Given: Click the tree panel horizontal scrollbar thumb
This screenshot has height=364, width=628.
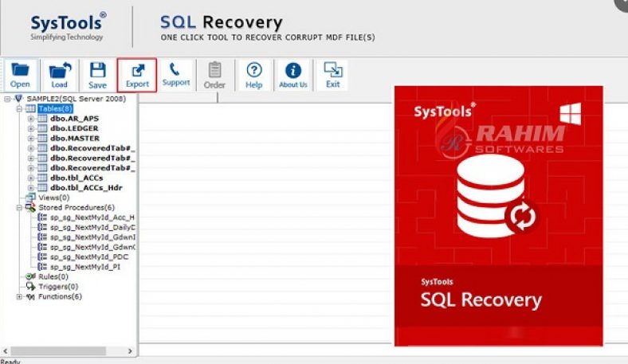Looking at the screenshot, I should [x=58, y=350].
